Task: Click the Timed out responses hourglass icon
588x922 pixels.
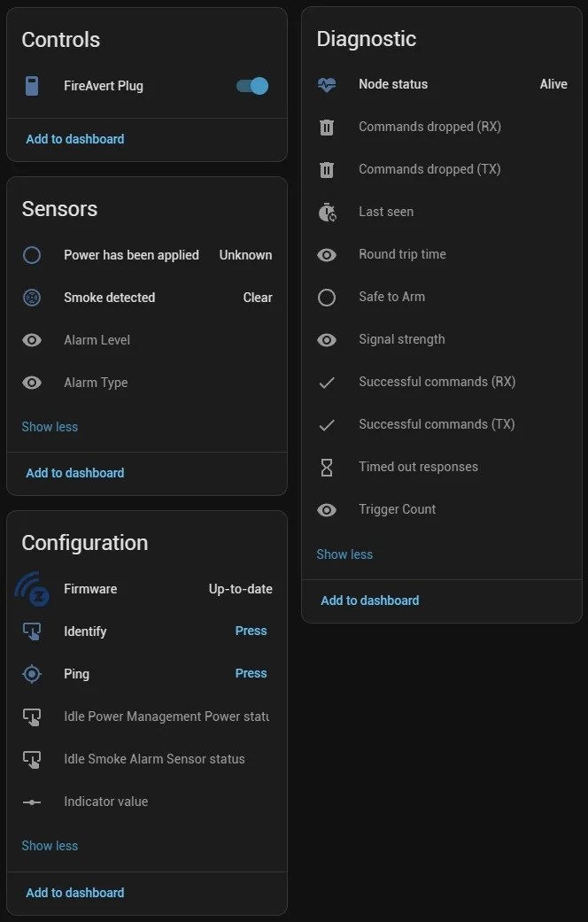Action: [x=327, y=468]
